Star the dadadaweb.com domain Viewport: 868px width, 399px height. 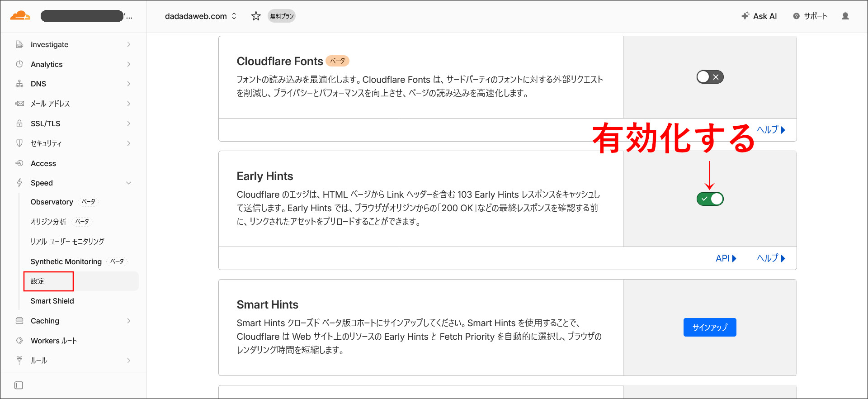(x=256, y=16)
